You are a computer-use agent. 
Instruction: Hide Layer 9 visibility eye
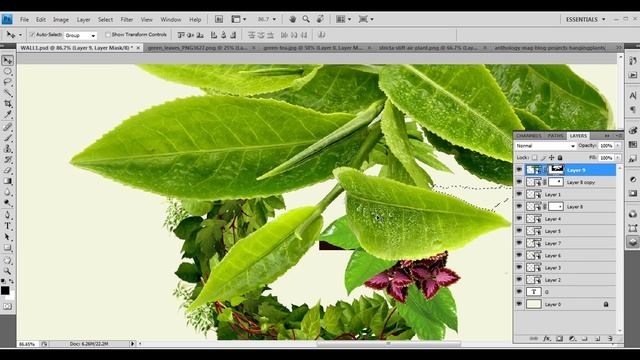(519, 170)
